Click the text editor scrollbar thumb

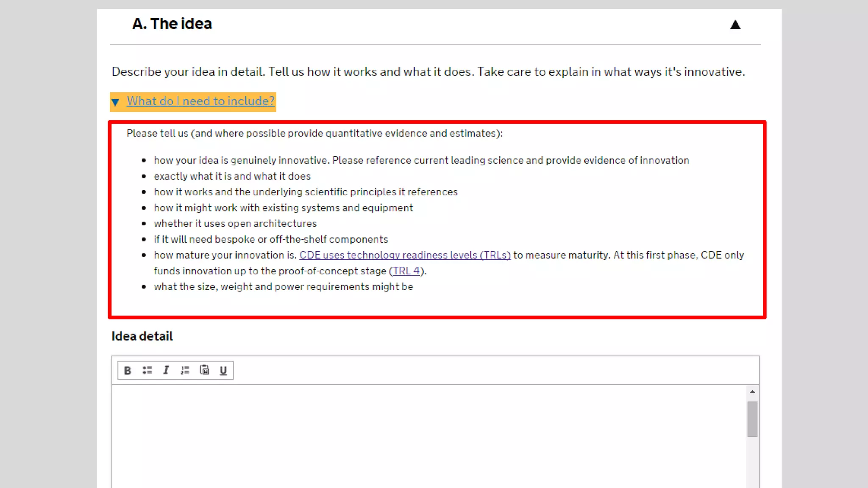(752, 419)
